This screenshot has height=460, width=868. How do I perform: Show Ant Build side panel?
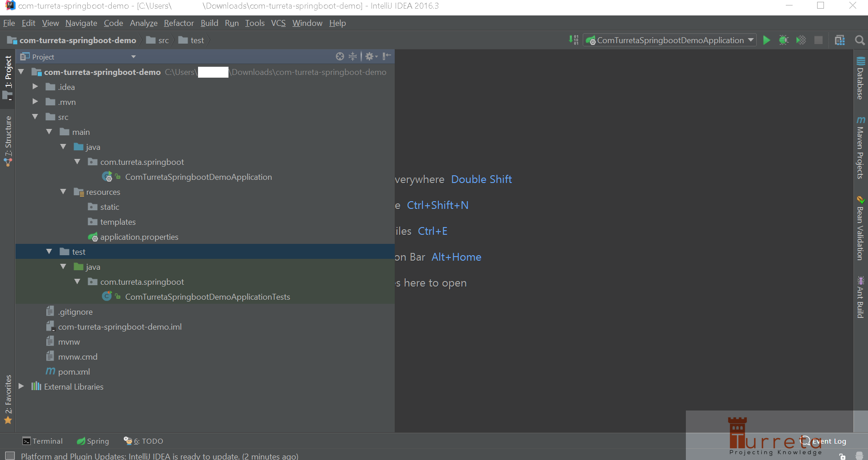860,297
